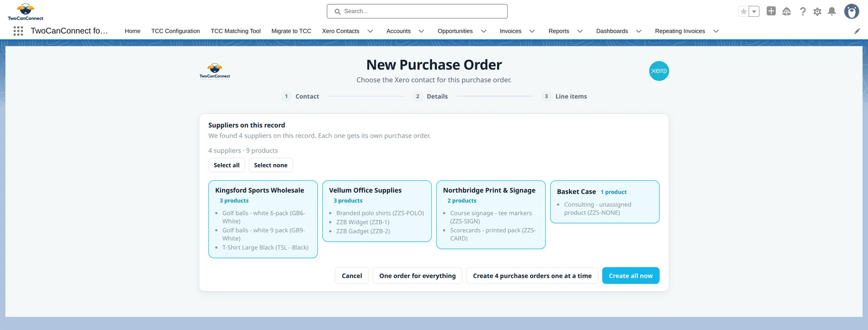The width and height of the screenshot is (868, 330).
Task: Click the Contact step in the progress indicator
Action: click(x=301, y=97)
